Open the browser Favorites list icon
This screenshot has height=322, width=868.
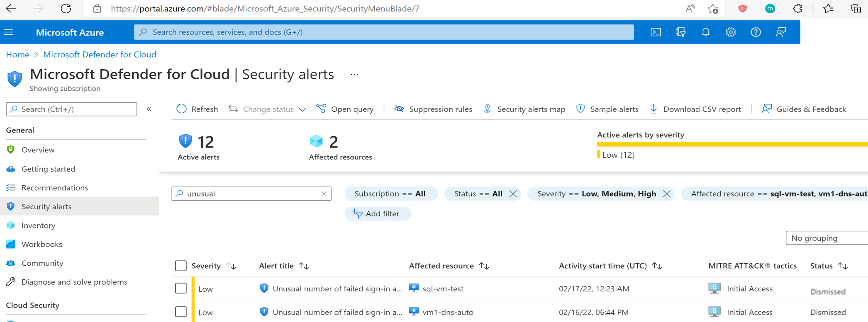point(828,9)
